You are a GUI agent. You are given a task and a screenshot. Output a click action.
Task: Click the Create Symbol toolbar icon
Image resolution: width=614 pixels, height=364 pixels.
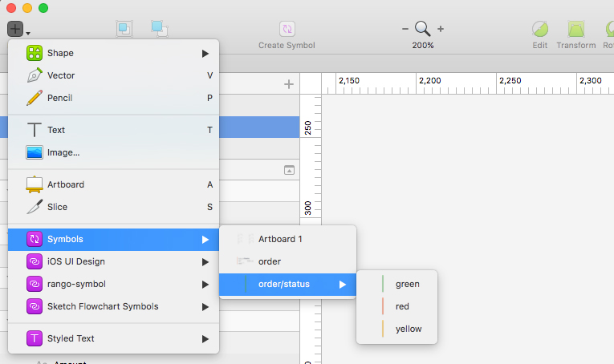(x=287, y=29)
